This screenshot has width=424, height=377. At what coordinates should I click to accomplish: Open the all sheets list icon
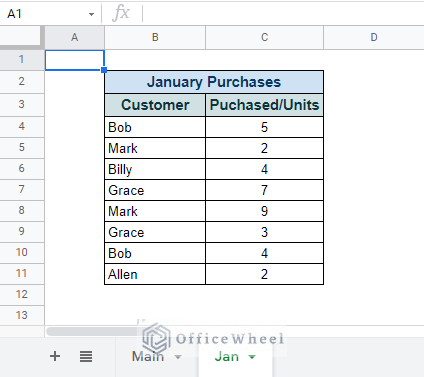pos(86,357)
